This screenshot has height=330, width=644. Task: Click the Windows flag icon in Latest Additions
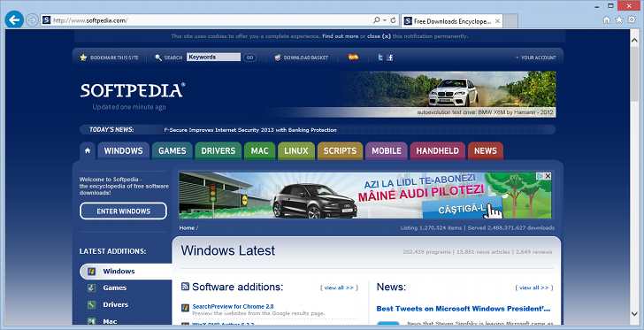point(92,272)
